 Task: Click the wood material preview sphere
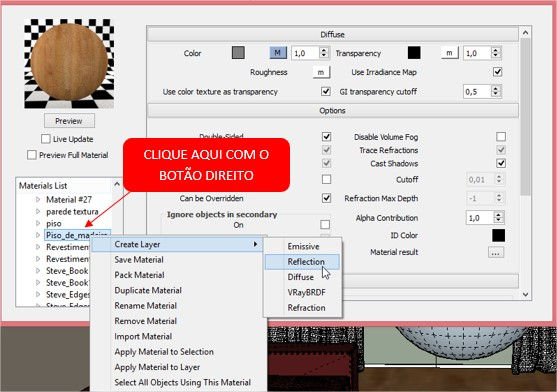[x=69, y=62]
